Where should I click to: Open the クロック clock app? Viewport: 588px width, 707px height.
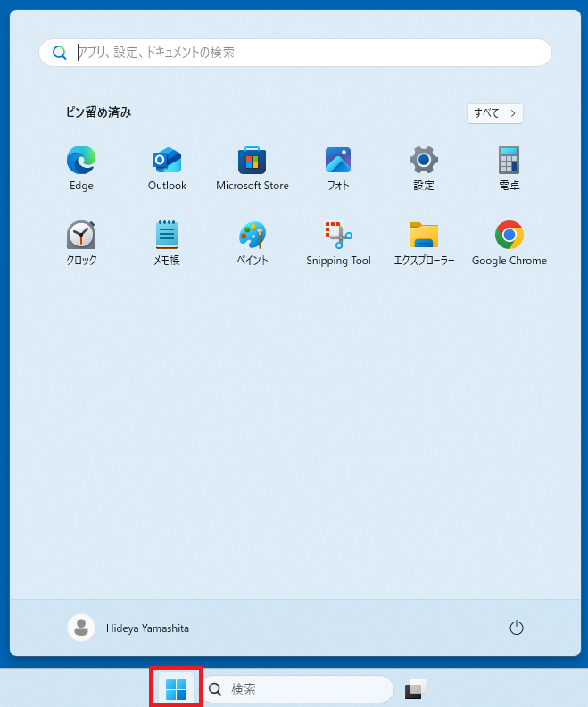click(x=81, y=243)
